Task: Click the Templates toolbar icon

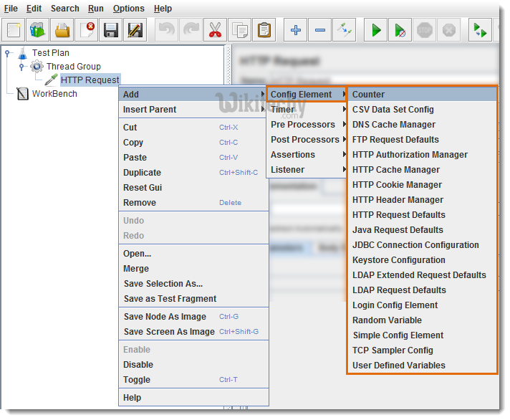Action: 38,30
